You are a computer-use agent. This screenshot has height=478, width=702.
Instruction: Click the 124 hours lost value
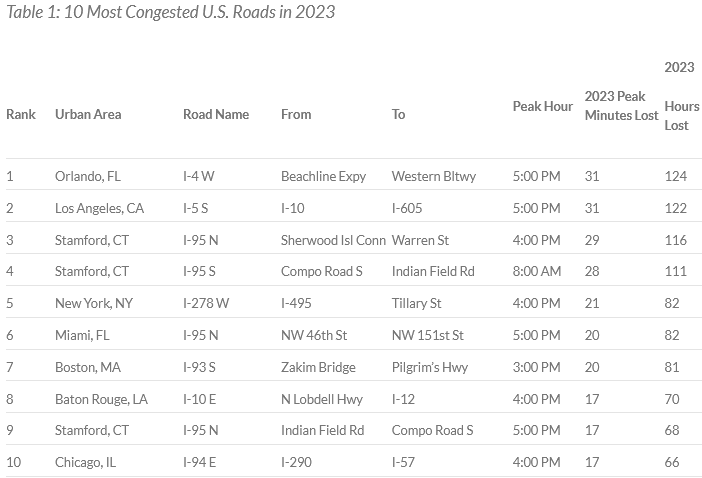(x=676, y=176)
